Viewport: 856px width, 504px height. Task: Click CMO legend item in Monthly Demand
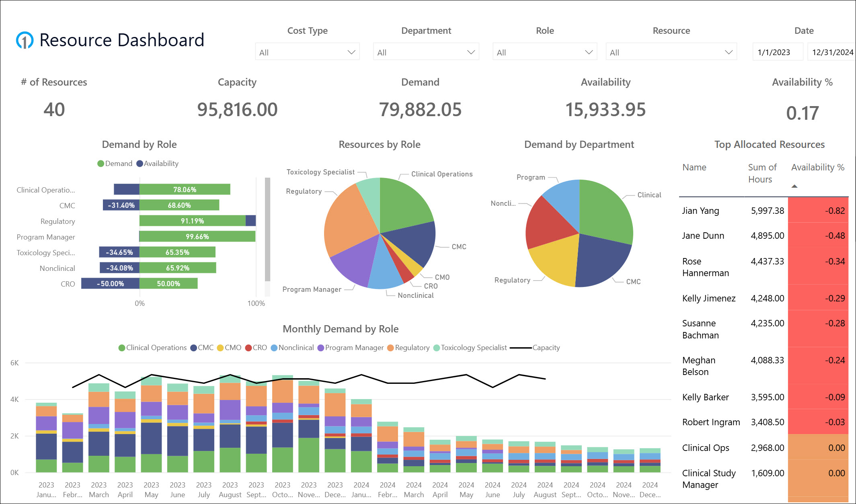coord(229,348)
